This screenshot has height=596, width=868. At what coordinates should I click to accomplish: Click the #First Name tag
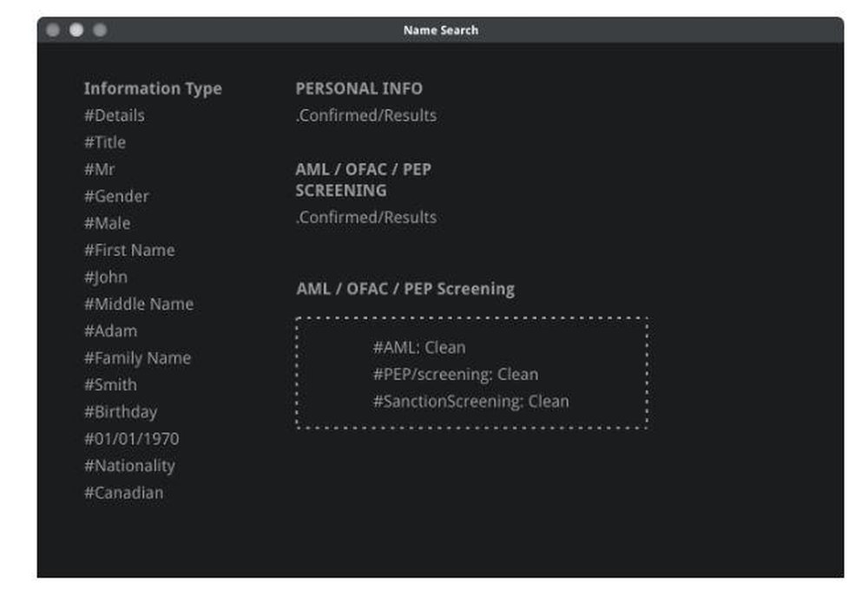pos(128,250)
